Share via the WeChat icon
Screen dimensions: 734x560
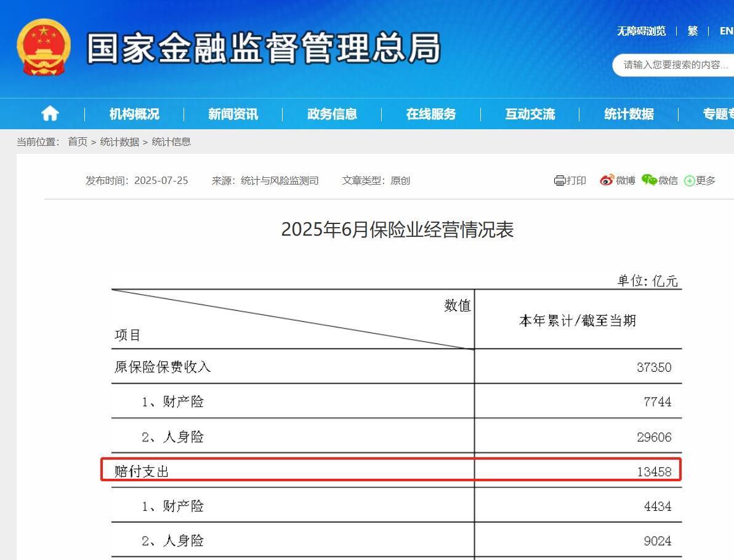click(x=649, y=180)
